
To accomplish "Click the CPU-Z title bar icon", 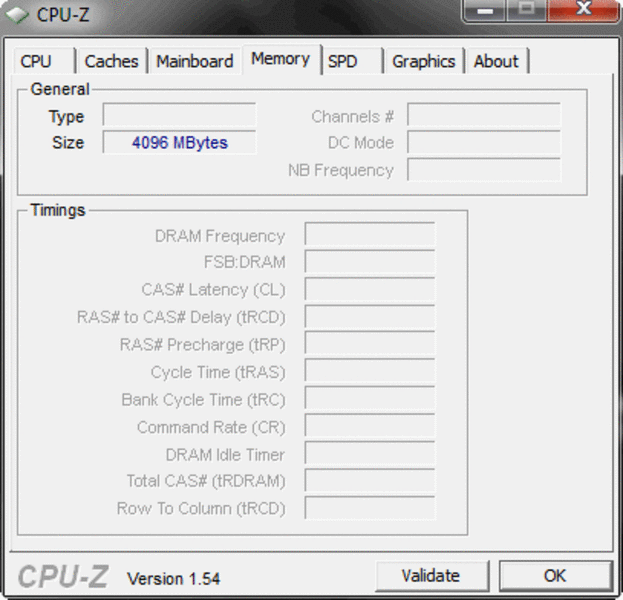I will [x=17, y=15].
